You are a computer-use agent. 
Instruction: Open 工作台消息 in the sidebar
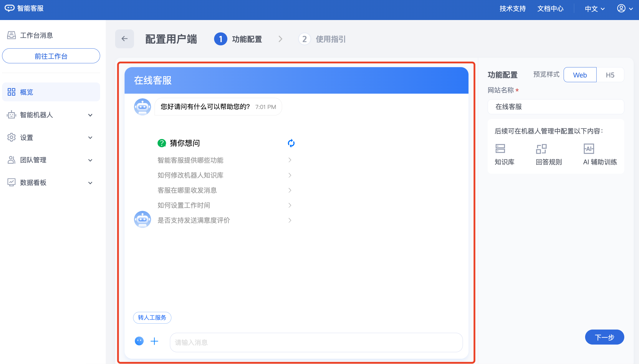pyautogui.click(x=36, y=35)
